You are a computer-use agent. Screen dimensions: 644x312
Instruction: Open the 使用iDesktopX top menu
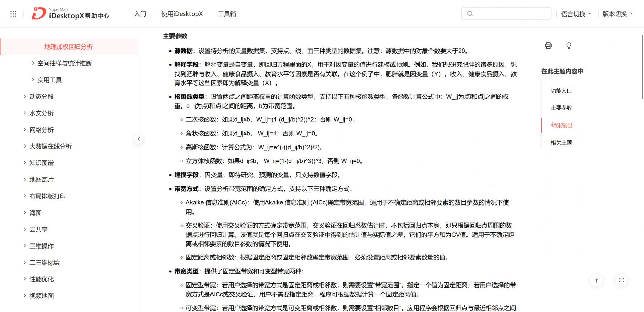coord(182,14)
